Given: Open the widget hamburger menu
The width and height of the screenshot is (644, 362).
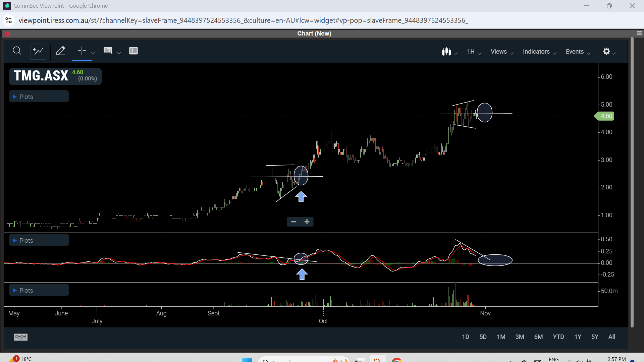Looking at the screenshot, I should (x=639, y=33).
